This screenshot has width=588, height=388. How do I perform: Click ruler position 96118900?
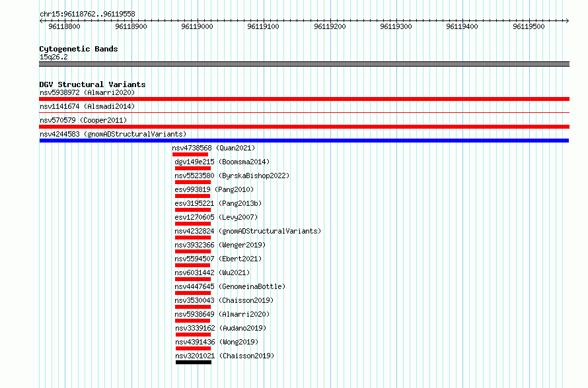[x=131, y=26]
